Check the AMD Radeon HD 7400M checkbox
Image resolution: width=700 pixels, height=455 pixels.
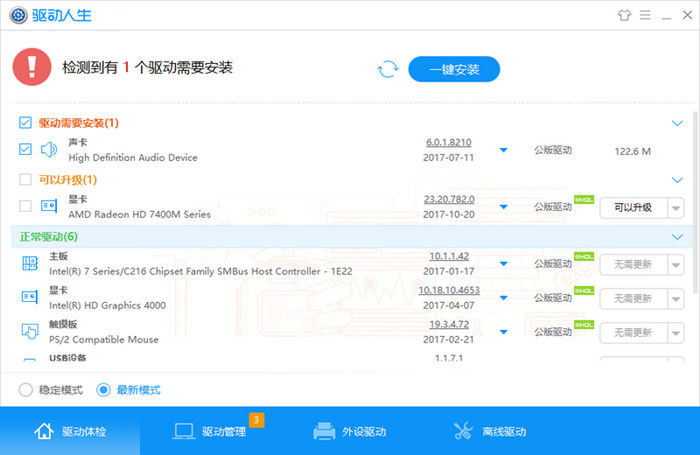[25, 206]
